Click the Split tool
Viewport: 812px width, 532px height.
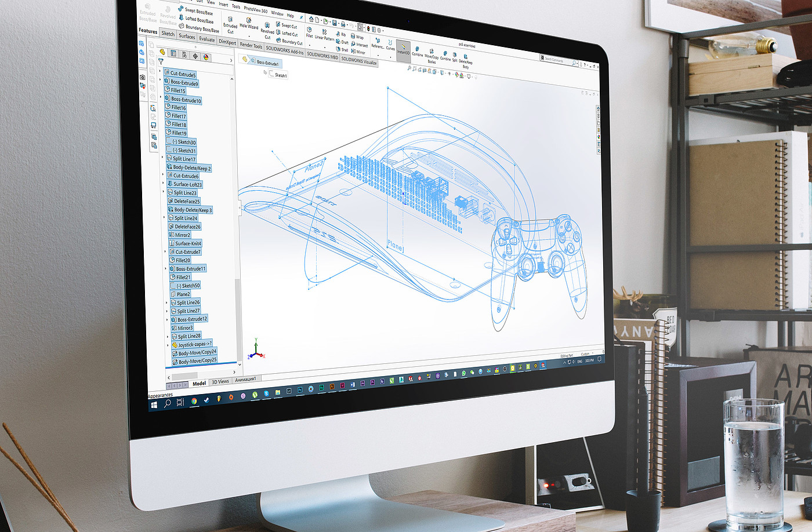455,57
